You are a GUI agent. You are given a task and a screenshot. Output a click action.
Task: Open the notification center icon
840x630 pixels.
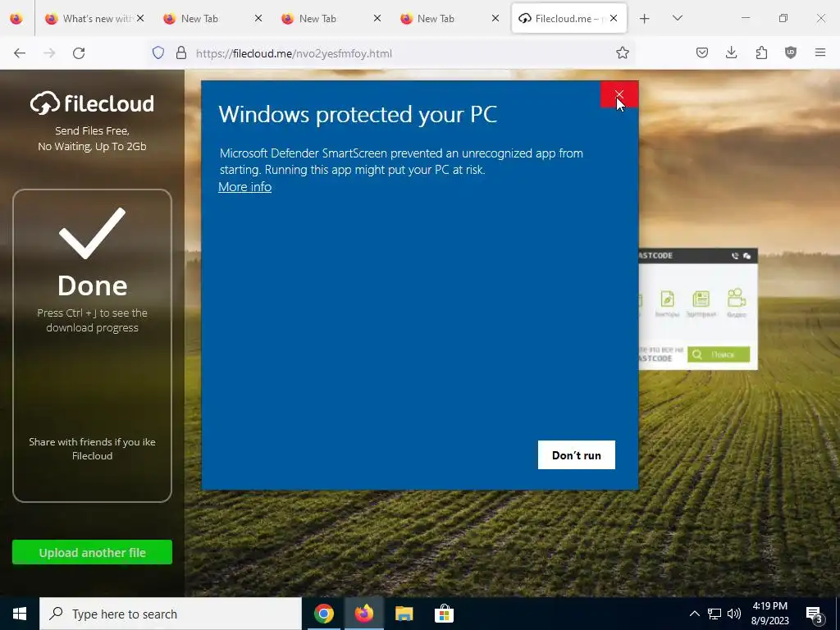(815, 614)
